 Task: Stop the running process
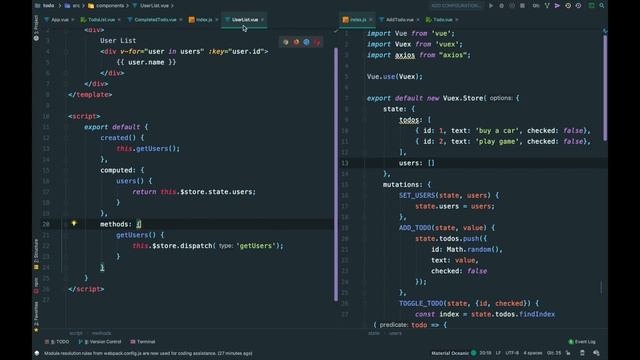click(522, 6)
